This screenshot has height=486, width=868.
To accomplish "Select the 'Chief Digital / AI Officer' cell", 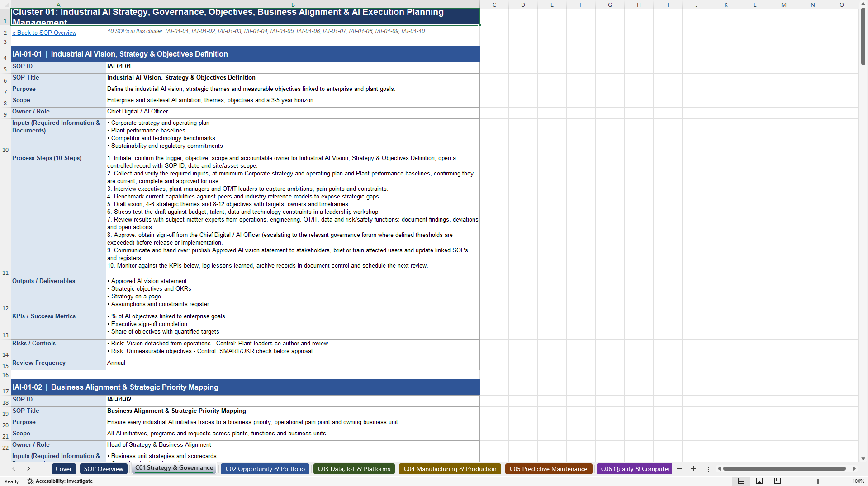I will (x=293, y=113).
